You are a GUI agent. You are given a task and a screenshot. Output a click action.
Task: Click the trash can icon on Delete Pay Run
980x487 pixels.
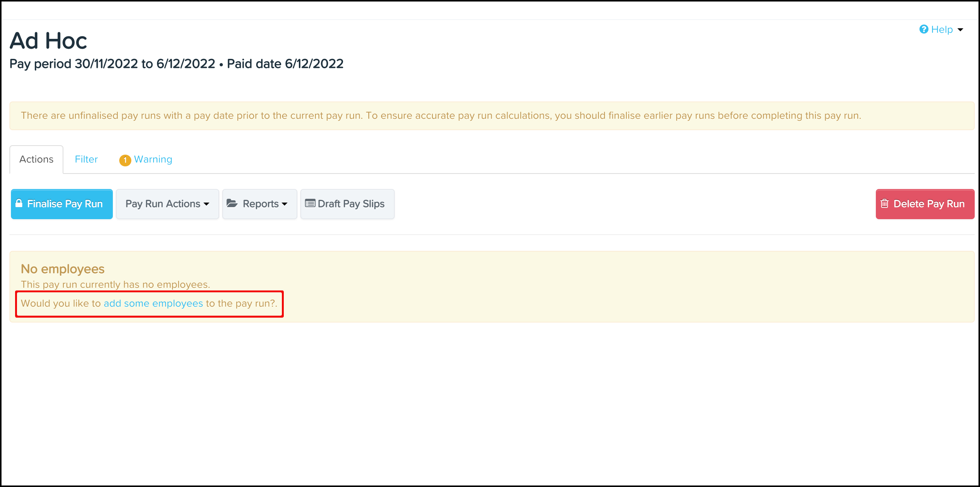[x=885, y=203]
